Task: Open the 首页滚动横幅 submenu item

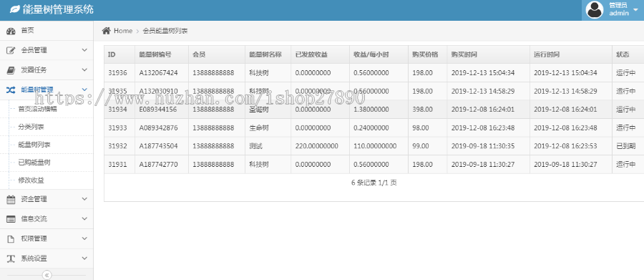Action: pyautogui.click(x=37, y=110)
